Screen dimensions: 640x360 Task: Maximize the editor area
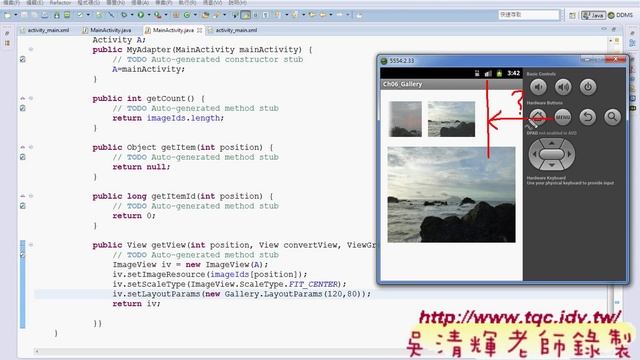[613, 29]
